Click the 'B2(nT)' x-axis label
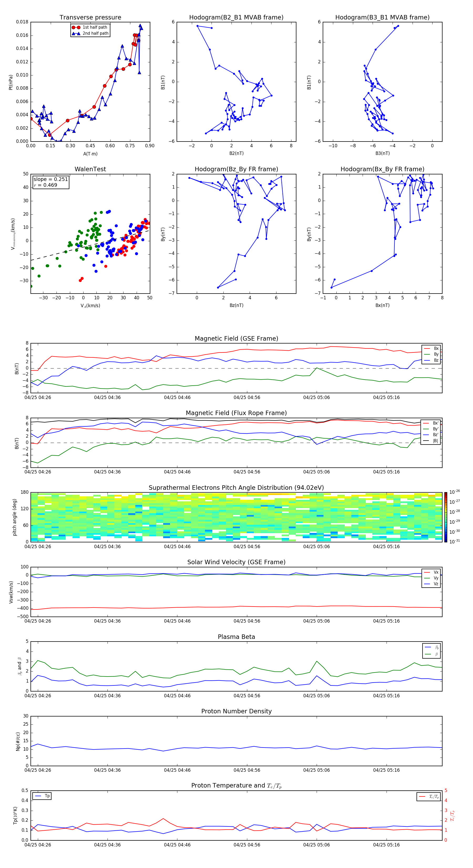This screenshot has height=868, width=473. (236, 153)
